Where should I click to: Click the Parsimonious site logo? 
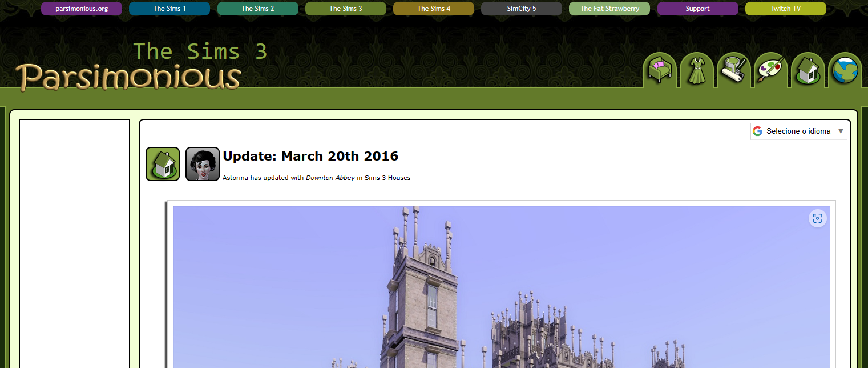pyautogui.click(x=128, y=78)
